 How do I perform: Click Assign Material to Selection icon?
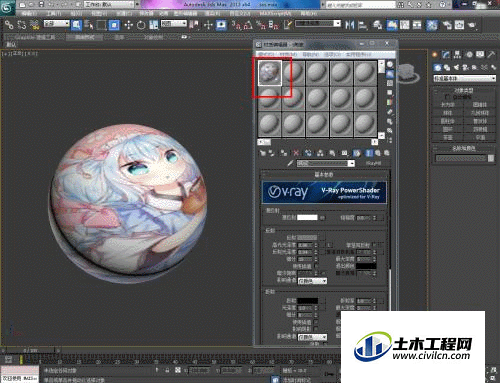[284, 153]
